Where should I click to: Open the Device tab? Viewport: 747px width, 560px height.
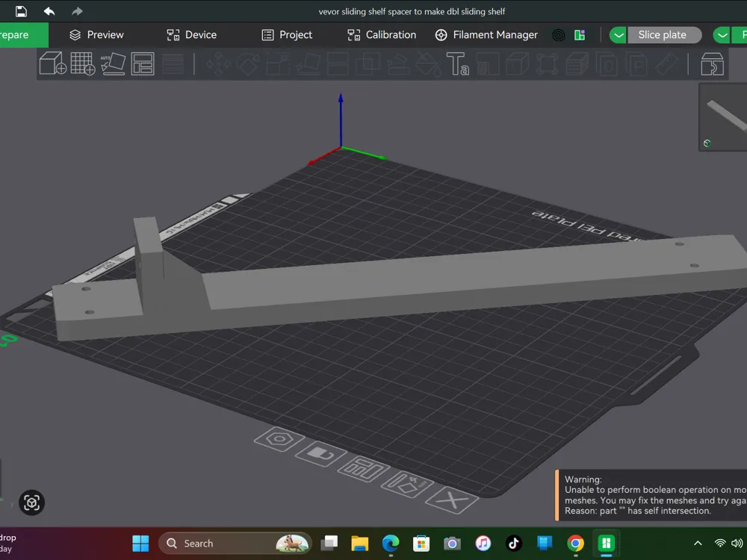(191, 35)
